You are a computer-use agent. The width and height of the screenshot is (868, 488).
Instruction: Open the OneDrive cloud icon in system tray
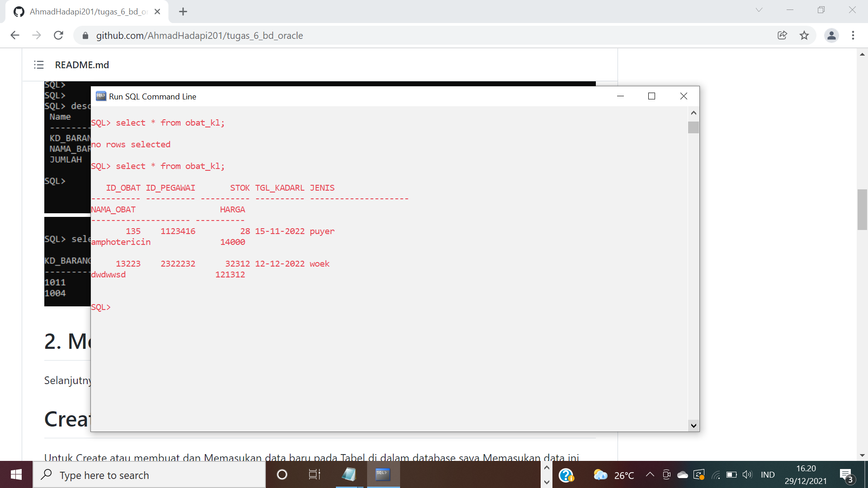tap(682, 475)
